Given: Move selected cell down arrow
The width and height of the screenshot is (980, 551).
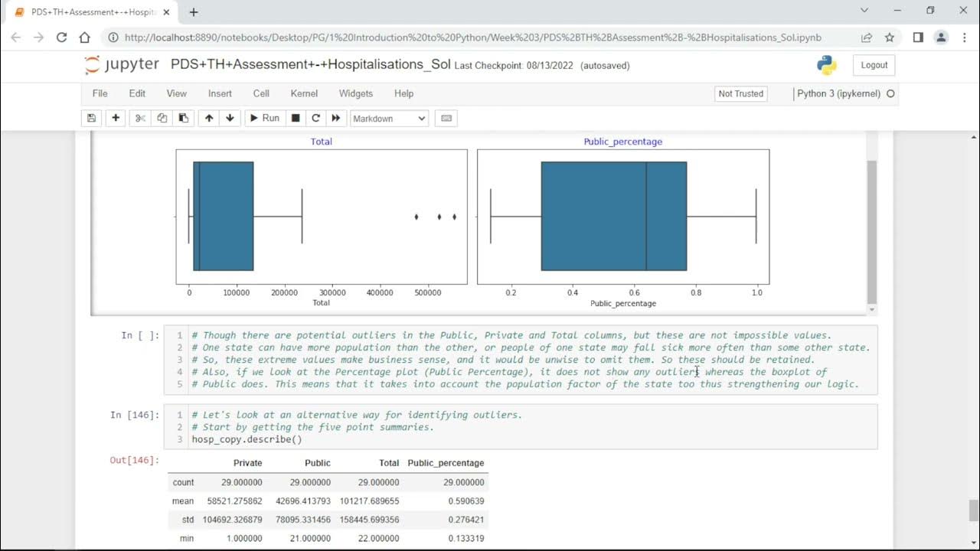Looking at the screenshot, I should pos(230,118).
